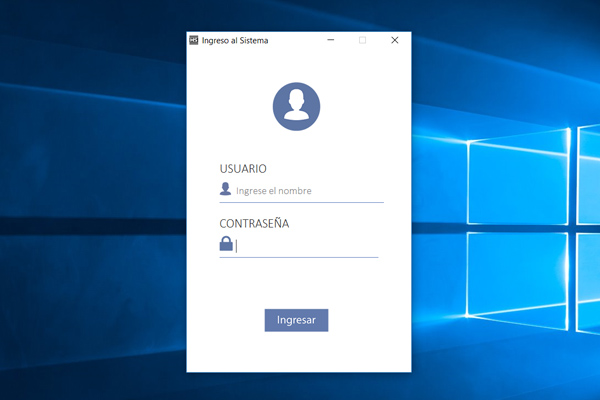Click the text cursor in the password field
The width and height of the screenshot is (600, 400).
pos(237,245)
